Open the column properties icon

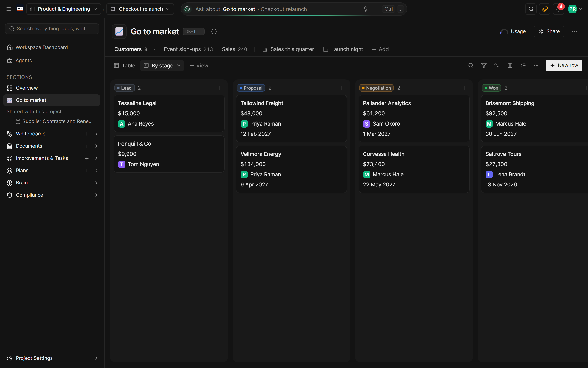pyautogui.click(x=510, y=65)
